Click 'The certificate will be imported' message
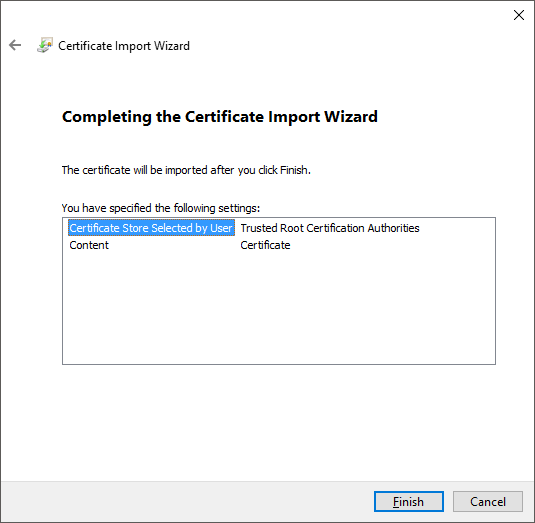The image size is (535, 523). pos(186,170)
